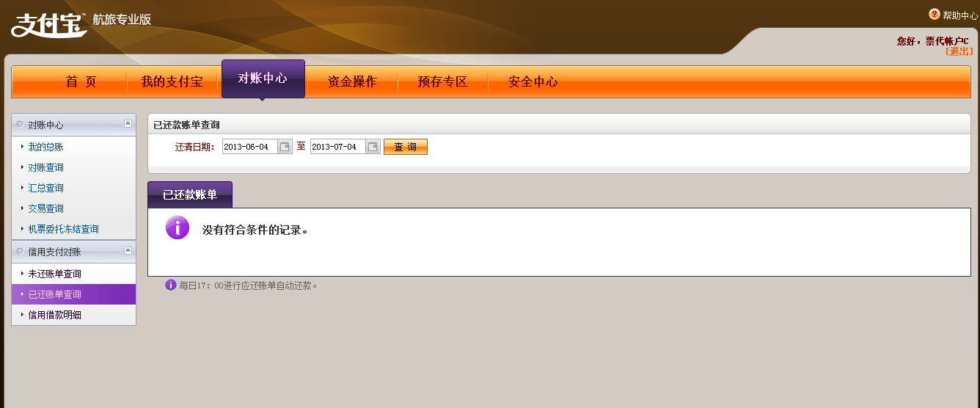This screenshot has width=980, height=408.
Task: Select the 已还款账单 results tab
Action: coord(190,195)
